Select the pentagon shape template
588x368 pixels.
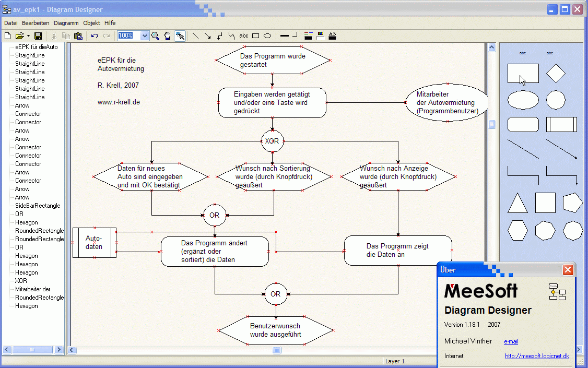pos(573,203)
